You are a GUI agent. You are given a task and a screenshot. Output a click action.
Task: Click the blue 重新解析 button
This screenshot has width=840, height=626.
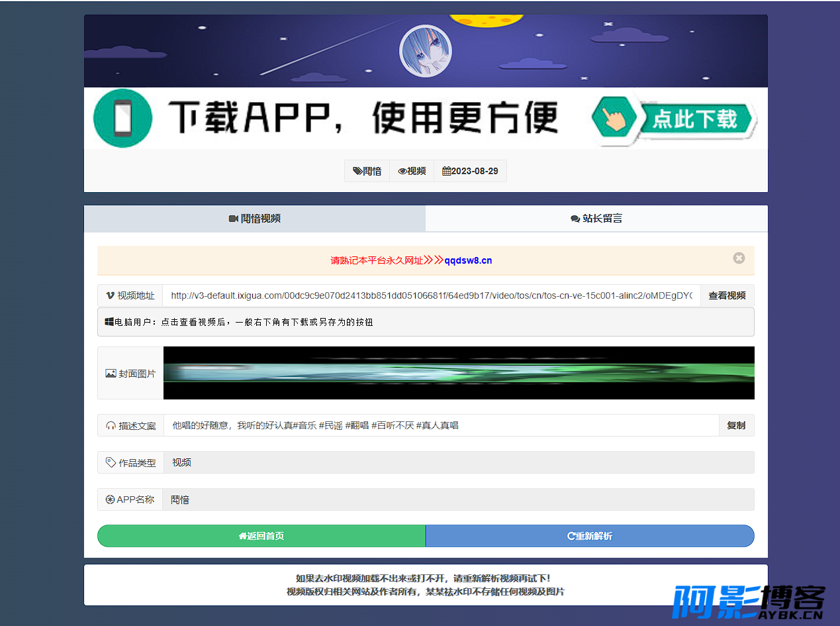pyautogui.click(x=590, y=536)
